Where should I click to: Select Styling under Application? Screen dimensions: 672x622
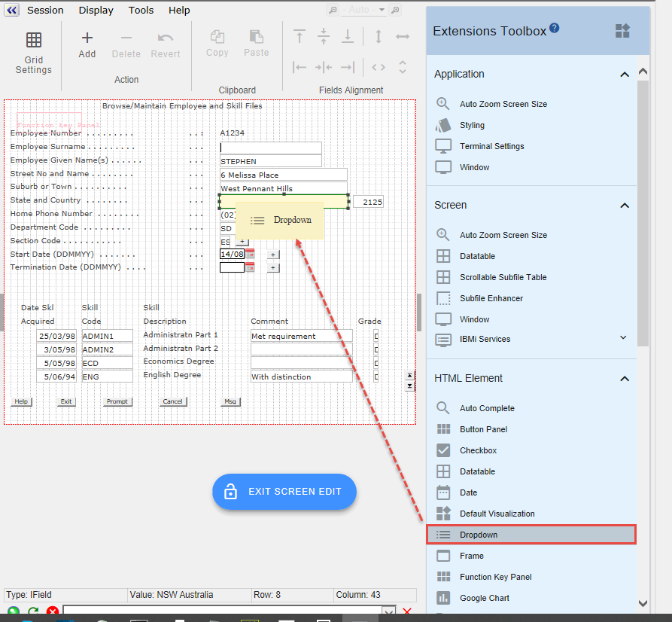(x=472, y=125)
